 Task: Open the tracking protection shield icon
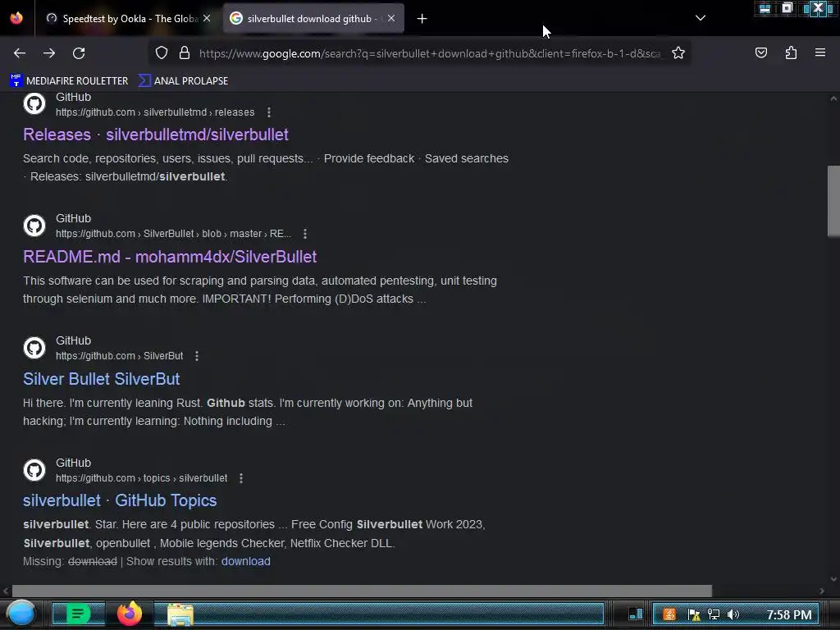[x=162, y=53]
